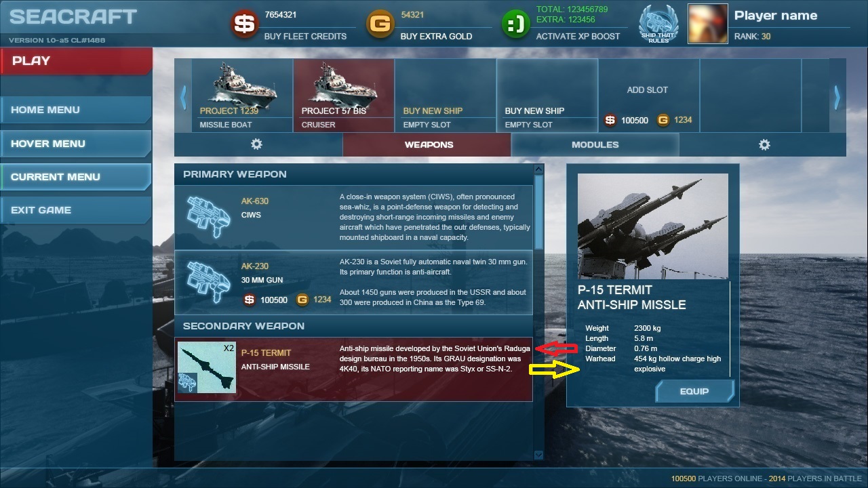Click the Equip button
This screenshot has width=868, height=488.
(x=694, y=391)
